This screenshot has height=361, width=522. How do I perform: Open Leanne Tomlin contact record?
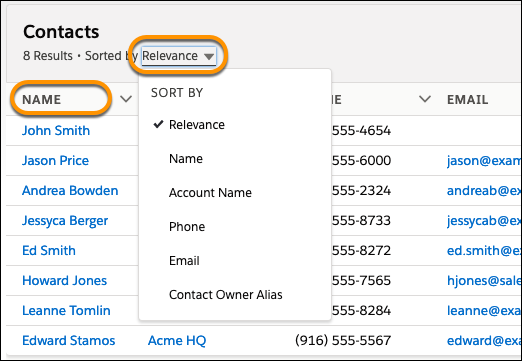coord(66,310)
